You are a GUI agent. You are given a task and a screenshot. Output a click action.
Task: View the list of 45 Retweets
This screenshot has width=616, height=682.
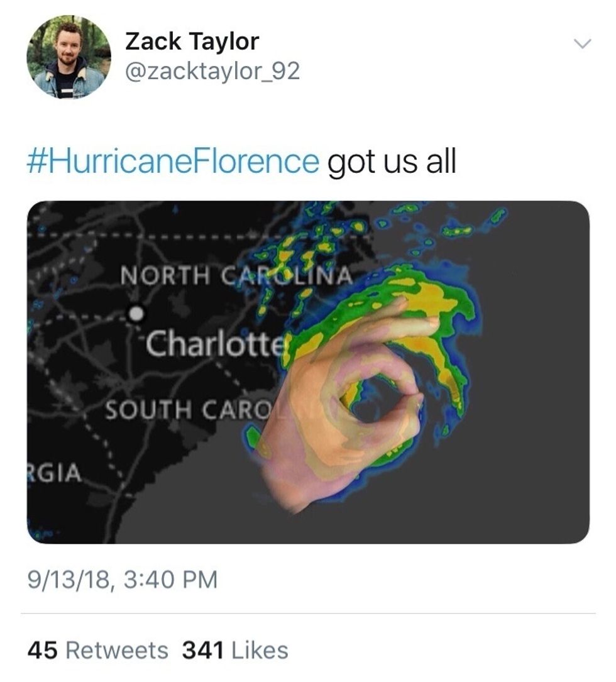coord(97,650)
